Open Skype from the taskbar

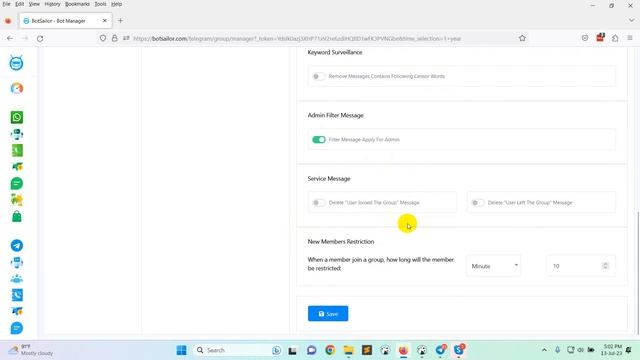[x=459, y=350]
